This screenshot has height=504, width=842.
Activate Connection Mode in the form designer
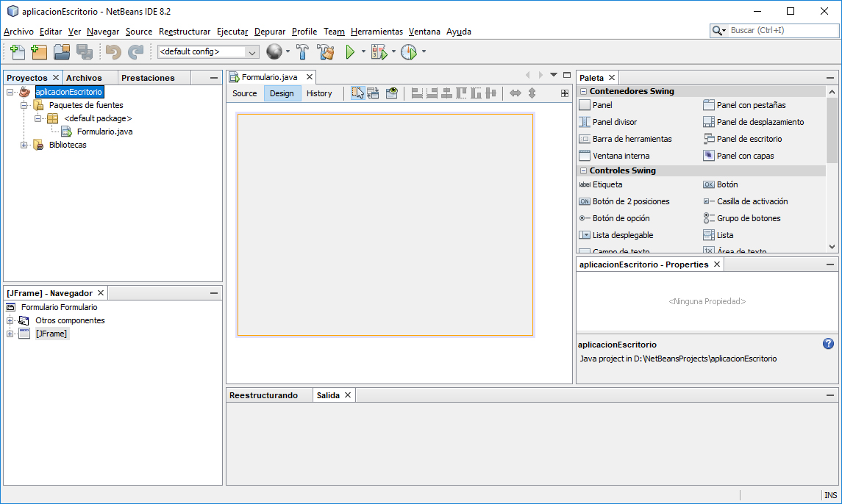(374, 93)
